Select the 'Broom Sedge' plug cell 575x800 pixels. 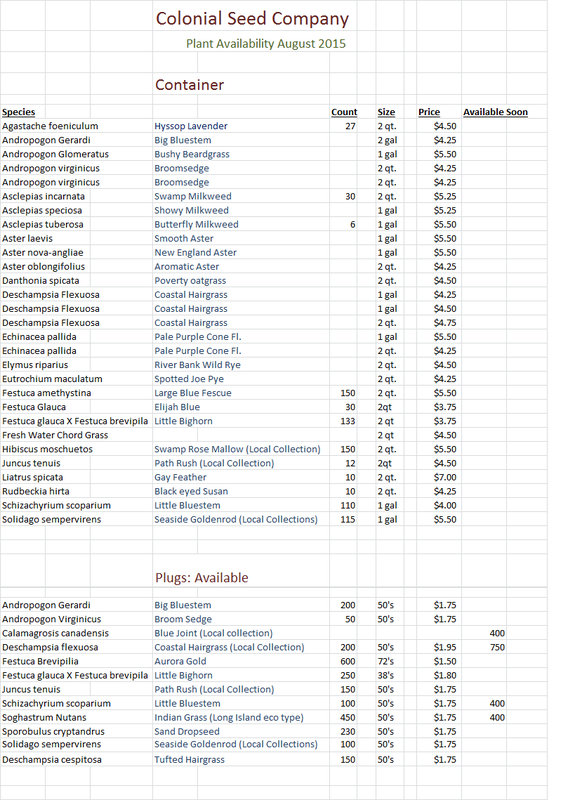point(183,619)
